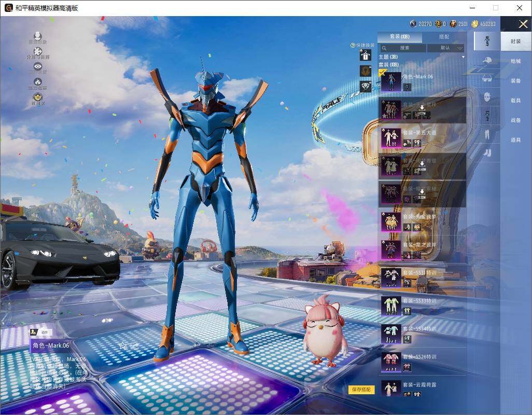Select the golden outfit set above 星之彼岸
532x415 pixels.
[391, 222]
